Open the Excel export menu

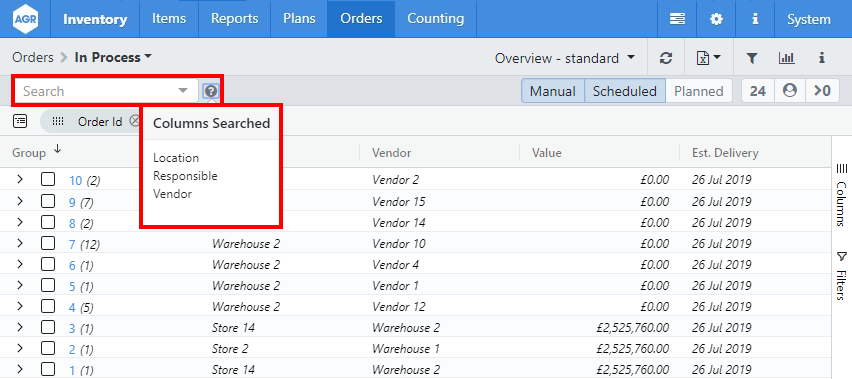[x=709, y=58]
